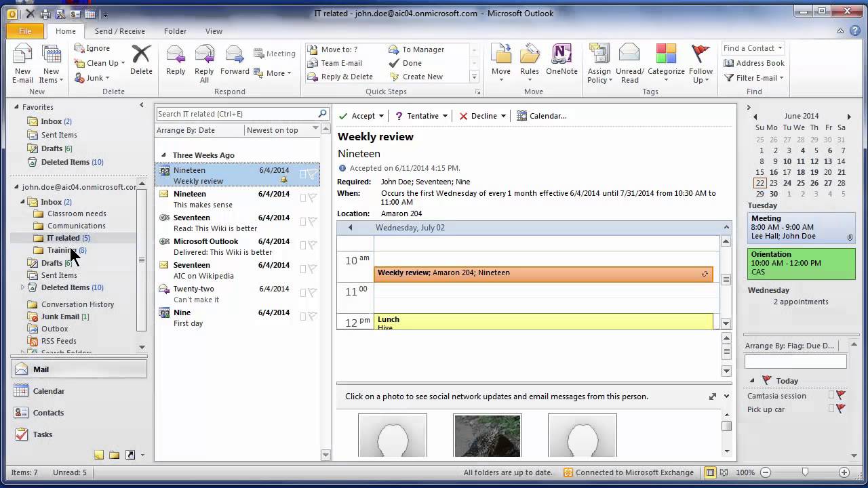Switch to the View tab

click(x=214, y=31)
